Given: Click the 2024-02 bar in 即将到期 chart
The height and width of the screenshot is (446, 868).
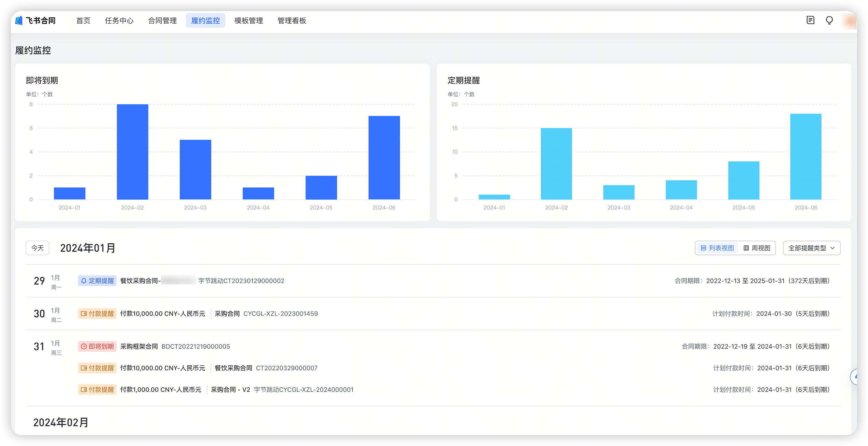Looking at the screenshot, I should 133,152.
